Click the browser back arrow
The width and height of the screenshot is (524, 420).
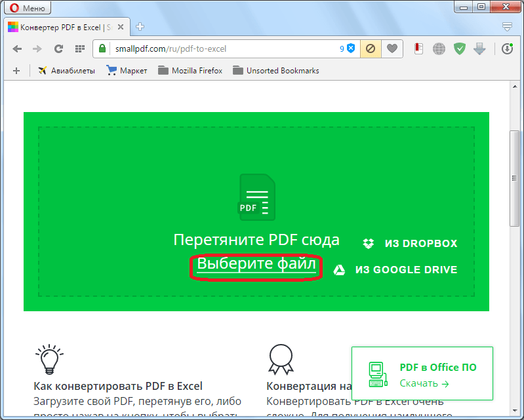pyautogui.click(x=17, y=48)
